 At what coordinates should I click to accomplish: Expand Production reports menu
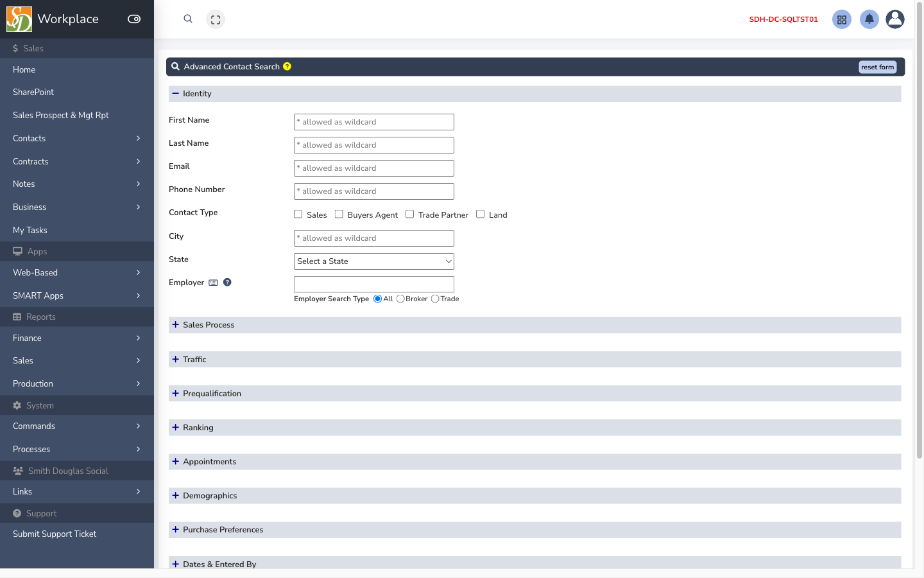(77, 384)
